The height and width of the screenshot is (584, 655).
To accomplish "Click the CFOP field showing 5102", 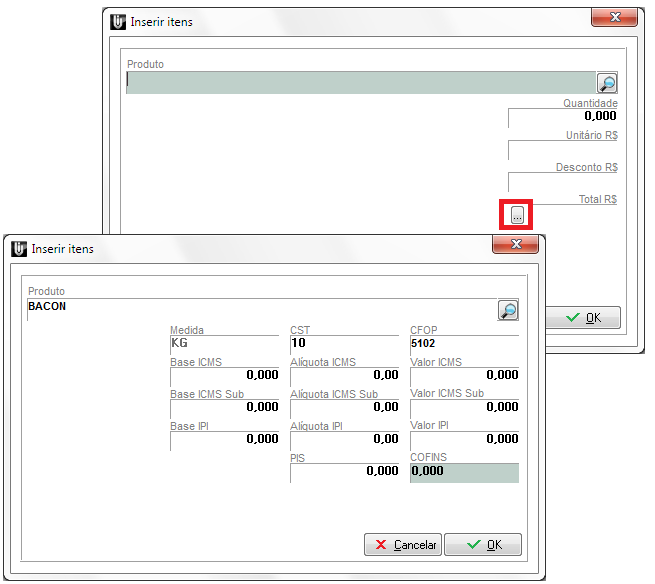I will tap(464, 343).
